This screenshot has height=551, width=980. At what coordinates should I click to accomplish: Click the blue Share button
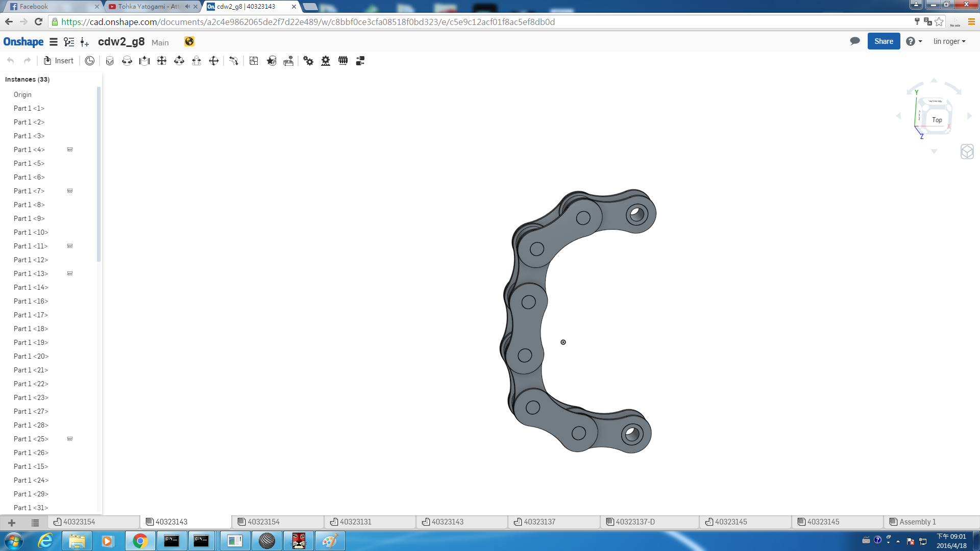(884, 41)
